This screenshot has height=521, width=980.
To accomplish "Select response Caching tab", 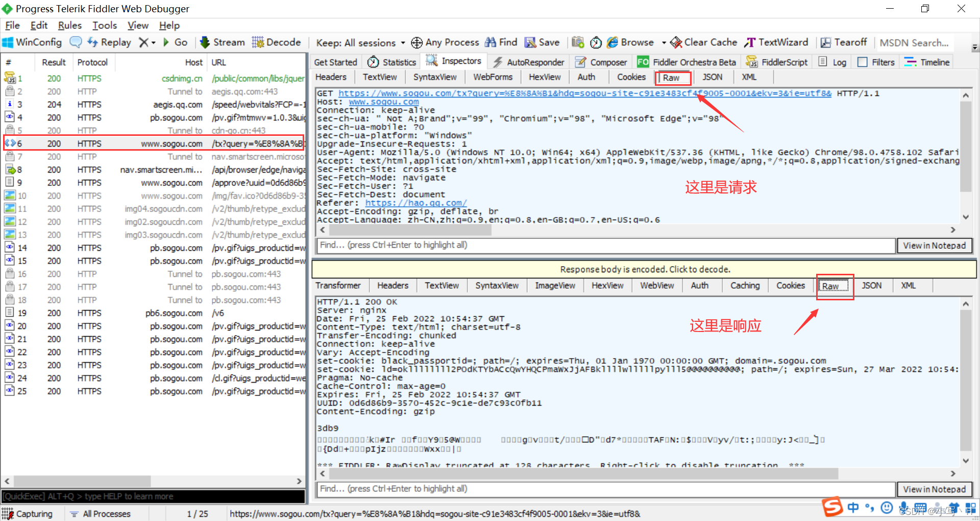I will pyautogui.click(x=745, y=286).
